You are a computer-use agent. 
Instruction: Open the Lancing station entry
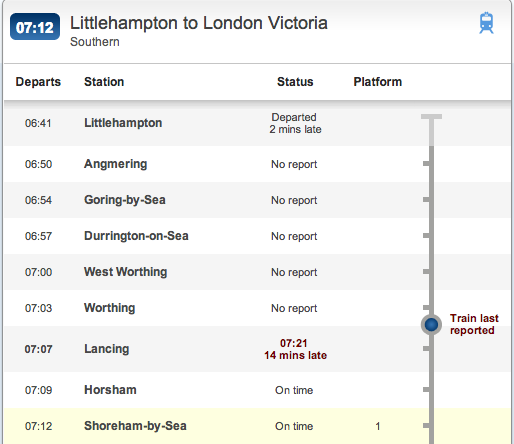[107, 349]
